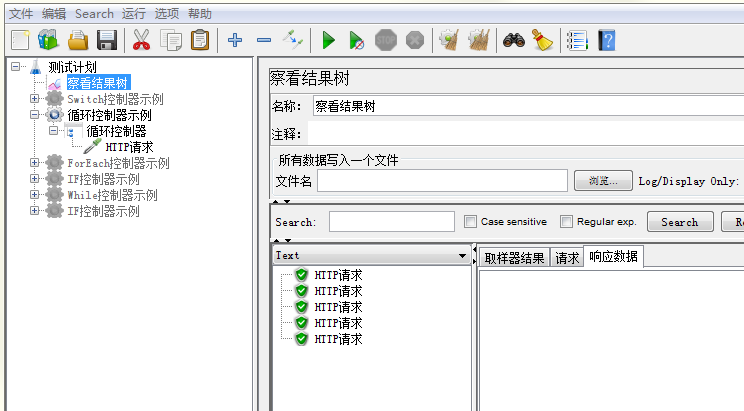Open the 帮助 menu

click(x=200, y=14)
